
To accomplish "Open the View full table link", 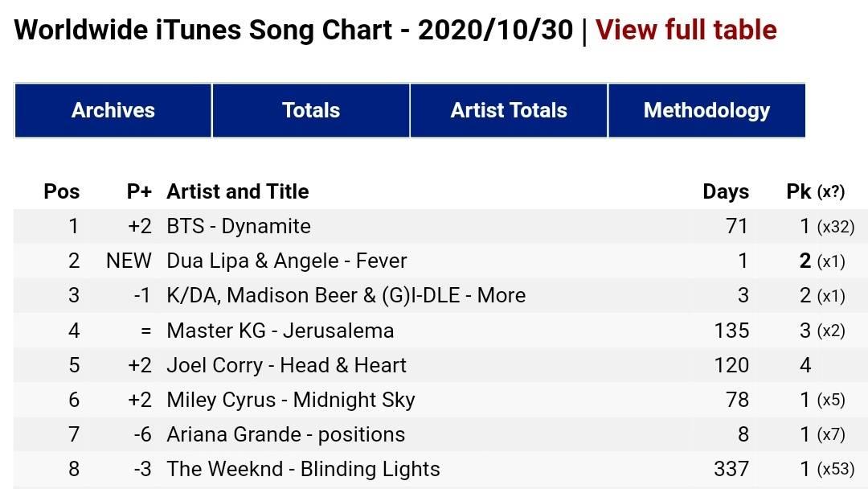I will [686, 30].
